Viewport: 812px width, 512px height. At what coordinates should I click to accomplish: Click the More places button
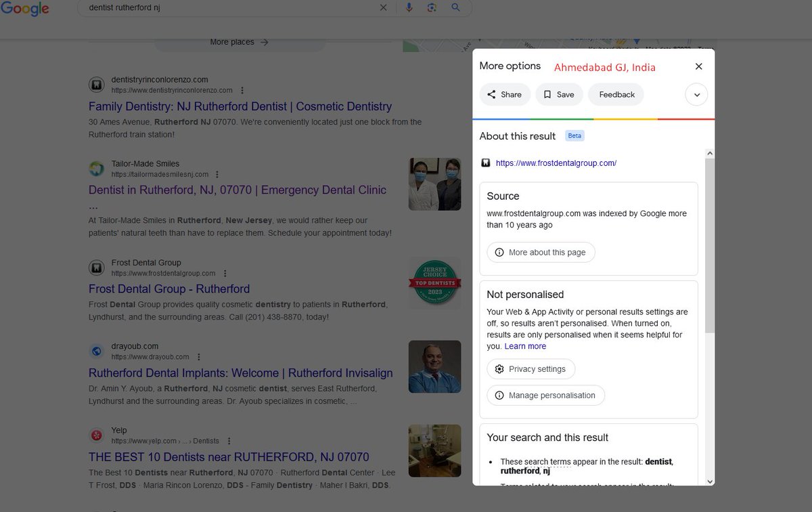[240, 42]
